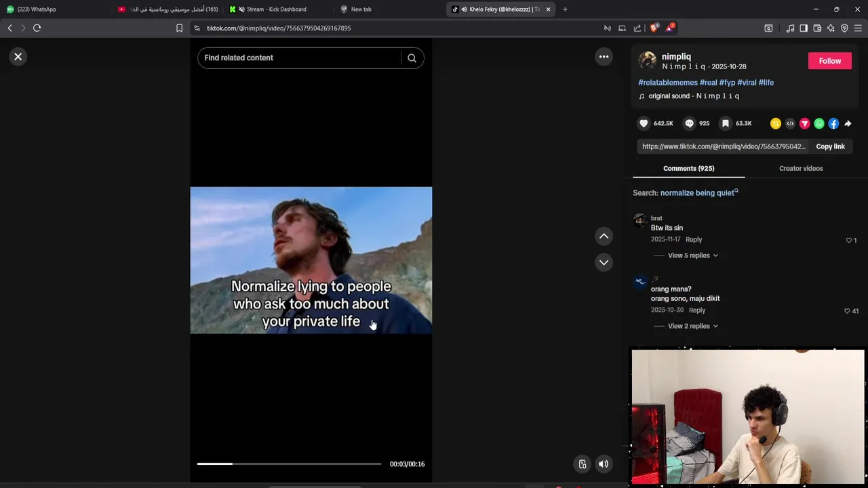The width and height of the screenshot is (868, 488).
Task: Get the embed code icon
Action: (790, 123)
